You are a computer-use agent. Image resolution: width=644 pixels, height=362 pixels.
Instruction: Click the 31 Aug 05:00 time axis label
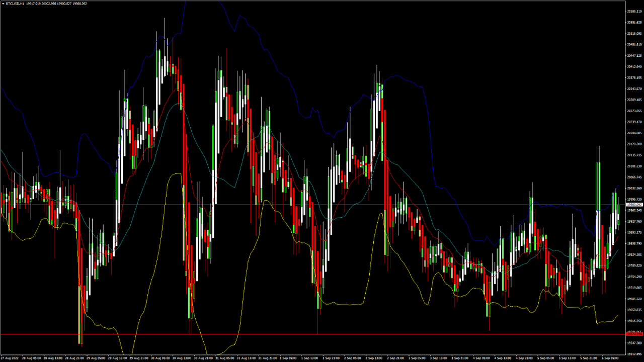click(x=225, y=358)
